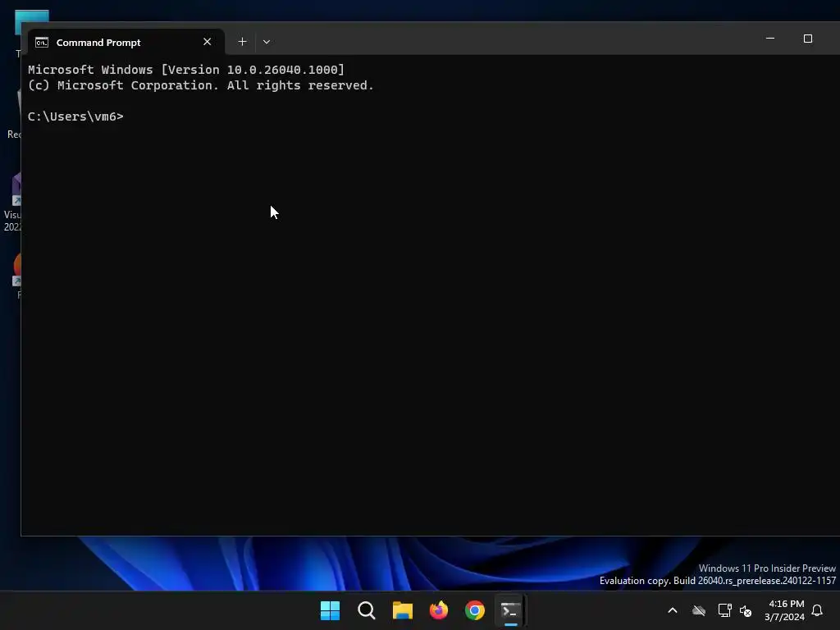
Task: Close the Command Prompt tab
Action: coord(208,42)
